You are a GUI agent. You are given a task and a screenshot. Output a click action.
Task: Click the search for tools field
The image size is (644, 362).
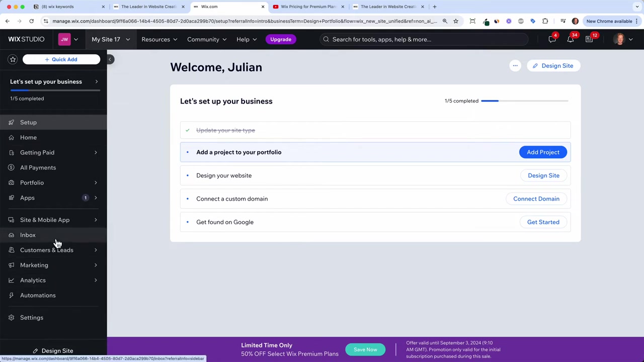[x=424, y=39]
